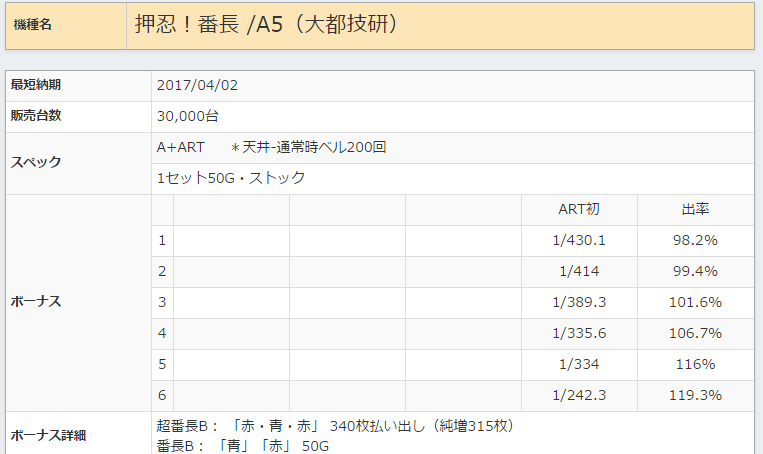Select the ART value 1/430.1
Image resolution: width=763 pixels, height=454 pixels.
[x=579, y=240]
